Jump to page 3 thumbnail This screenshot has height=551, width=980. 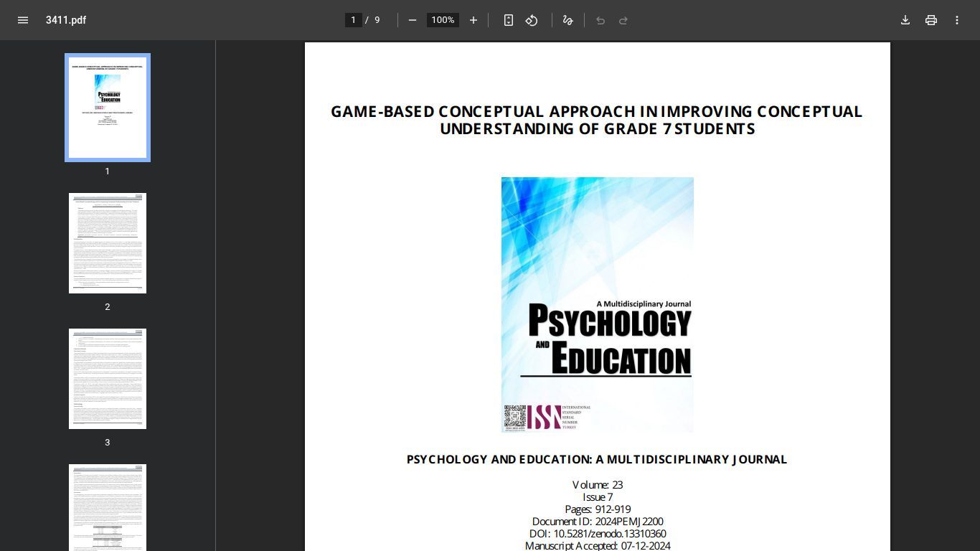[x=108, y=379]
